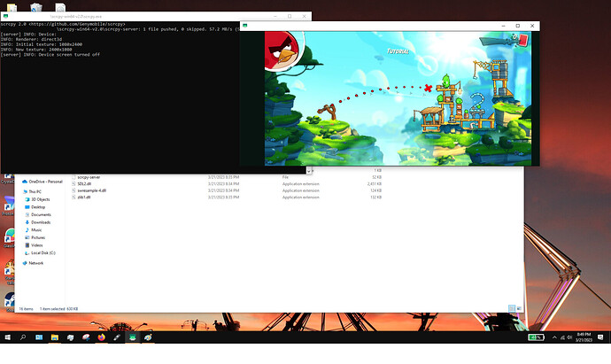Click the scrcpy-server file row
This screenshot has width=611, height=364.
click(x=89, y=177)
